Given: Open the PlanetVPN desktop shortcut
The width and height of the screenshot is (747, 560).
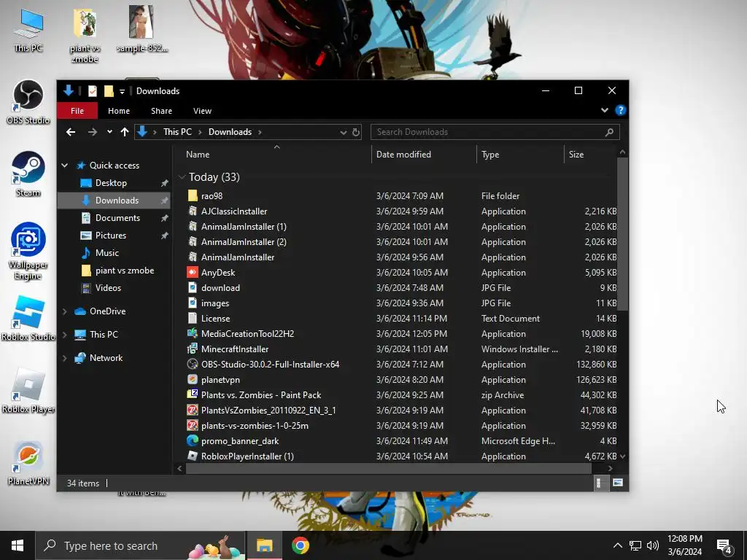Looking at the screenshot, I should tap(28, 463).
